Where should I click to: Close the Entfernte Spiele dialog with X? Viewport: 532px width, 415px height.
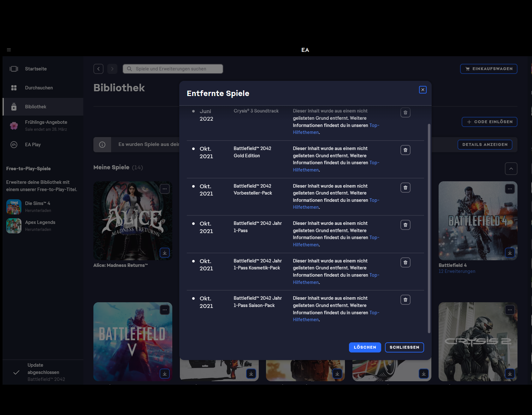point(423,90)
